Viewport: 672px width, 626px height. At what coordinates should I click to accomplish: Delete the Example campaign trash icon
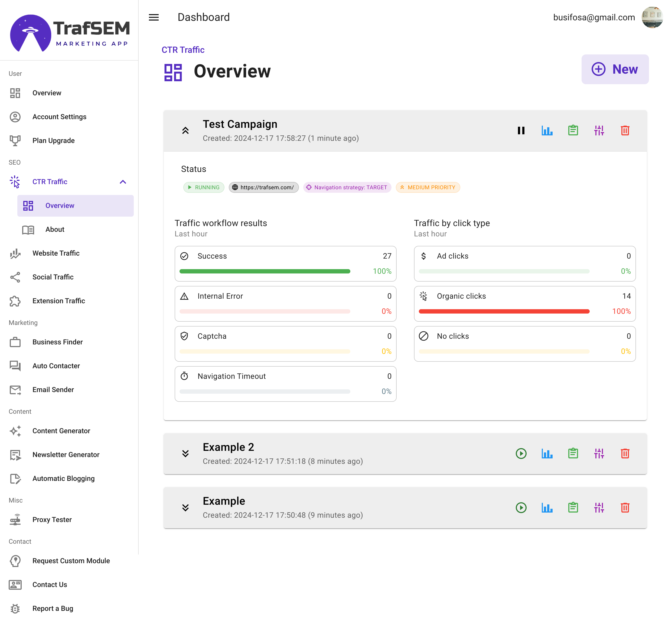click(625, 507)
